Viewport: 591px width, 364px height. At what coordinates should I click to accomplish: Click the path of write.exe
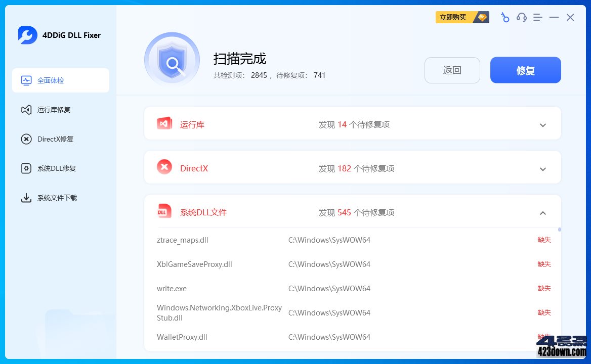[329, 288]
